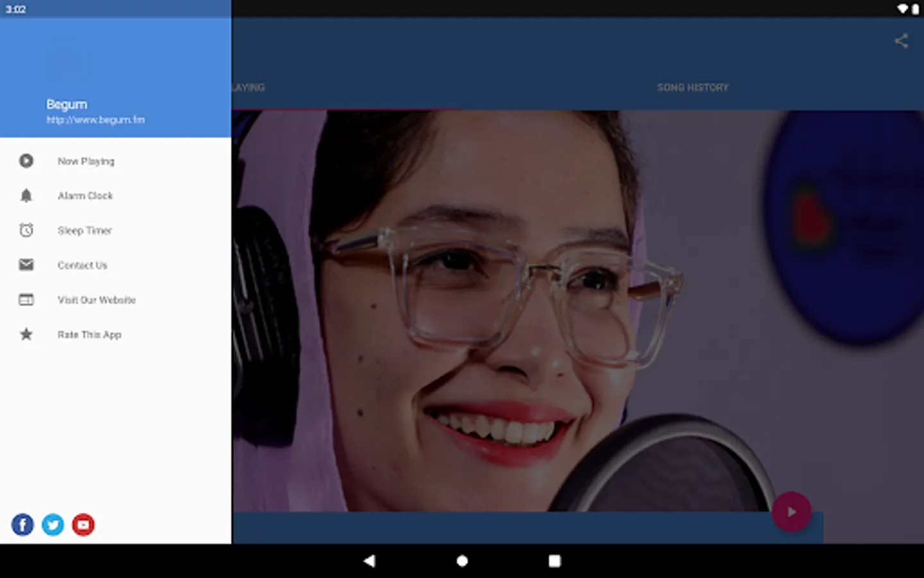Tap the Android recent apps button
This screenshot has width=924, height=578.
coord(554,561)
